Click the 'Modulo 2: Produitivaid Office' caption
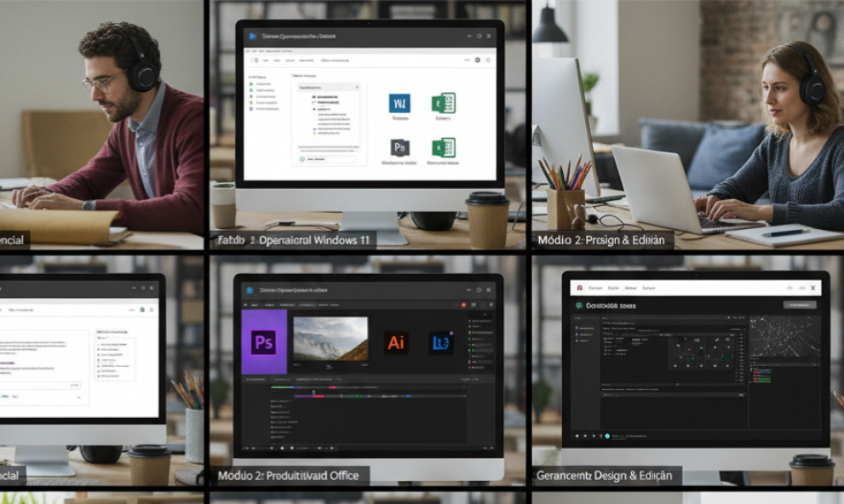Screen dimensions: 844x504 (288, 475)
